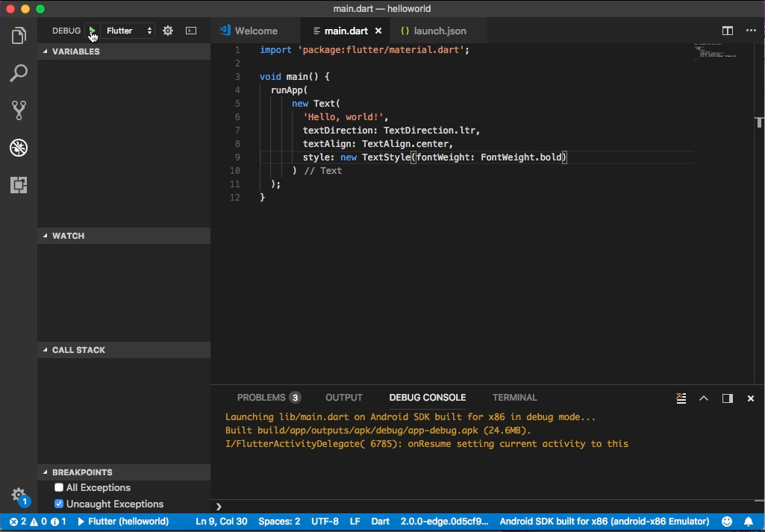
Task: Change line ending via LF status item
Action: (355, 522)
